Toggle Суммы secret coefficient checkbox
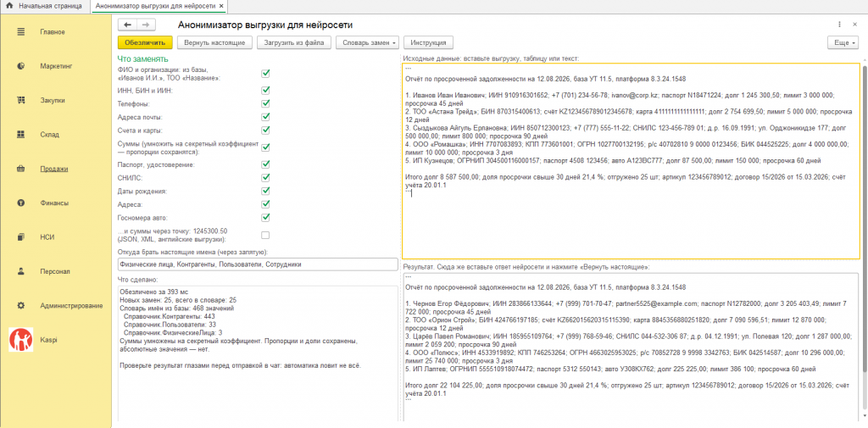This screenshot has width=868, height=428. (x=265, y=147)
